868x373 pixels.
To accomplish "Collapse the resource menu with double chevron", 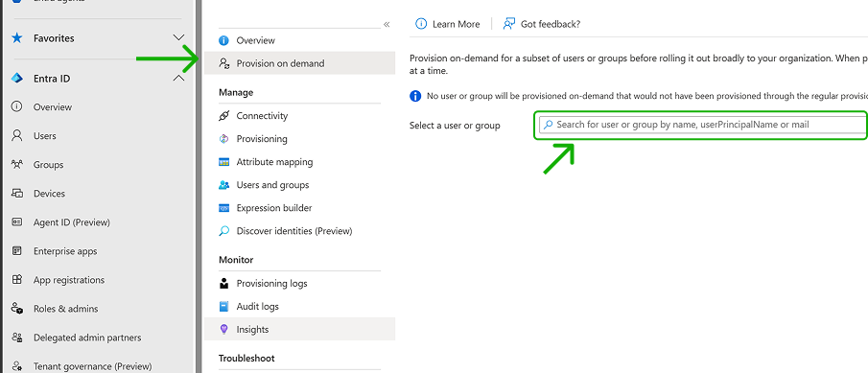I will pos(387,24).
